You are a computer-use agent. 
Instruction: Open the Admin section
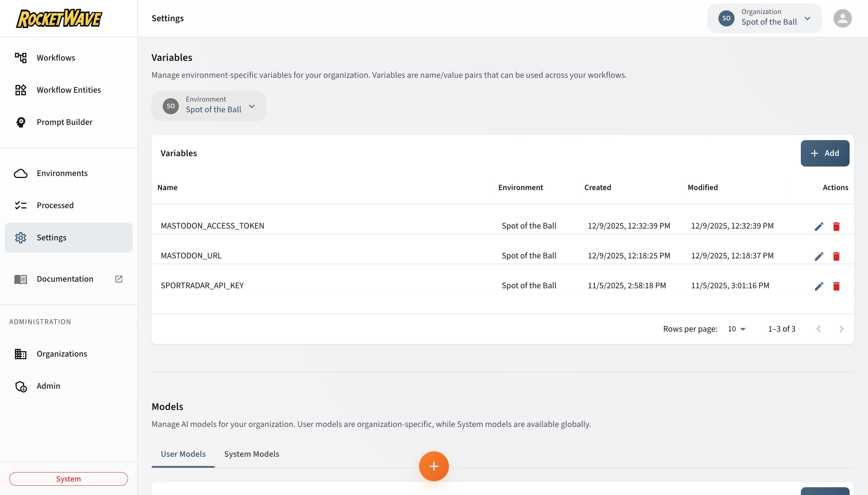click(x=48, y=386)
